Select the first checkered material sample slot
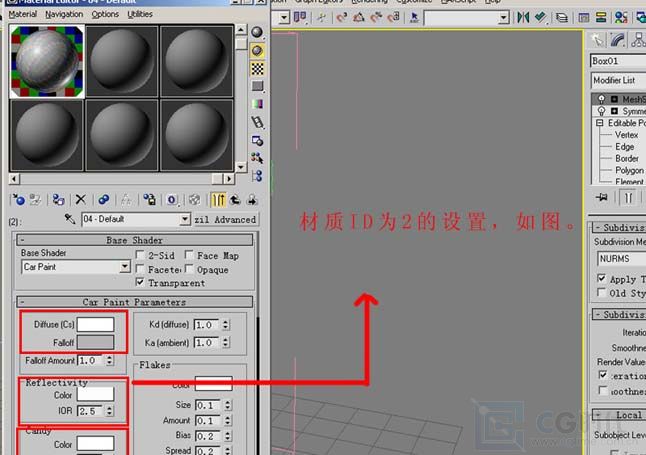The height and width of the screenshot is (455, 646). pyautogui.click(x=47, y=61)
